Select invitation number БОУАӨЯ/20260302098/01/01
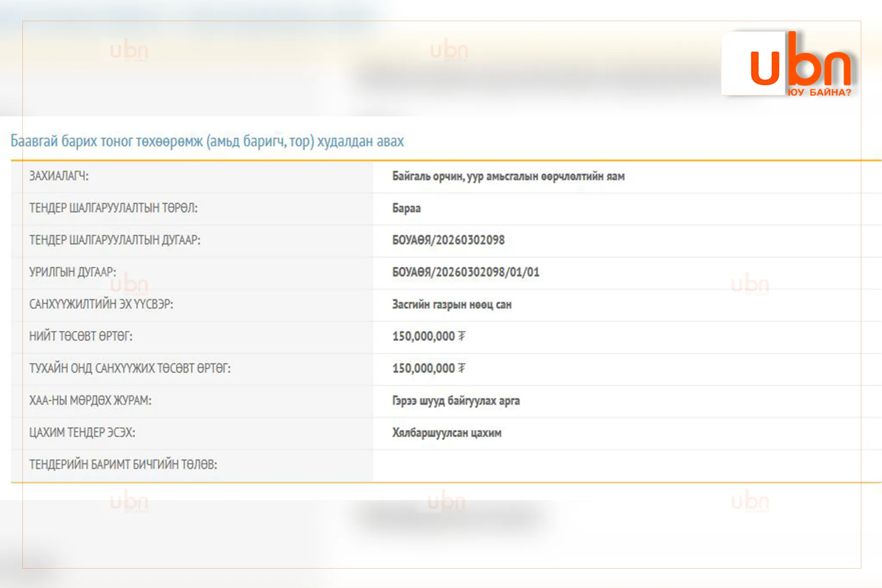This screenshot has height=588, width=882. pos(466,272)
